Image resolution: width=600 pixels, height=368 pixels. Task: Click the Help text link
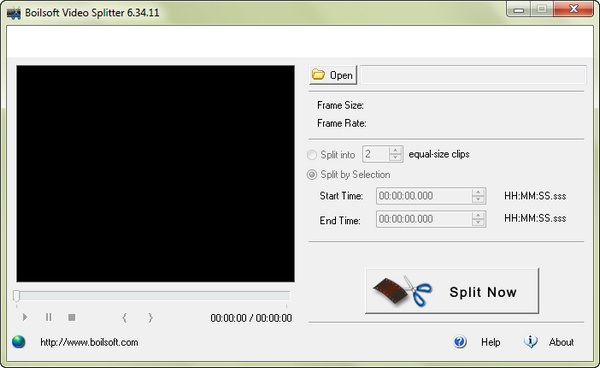(x=491, y=342)
